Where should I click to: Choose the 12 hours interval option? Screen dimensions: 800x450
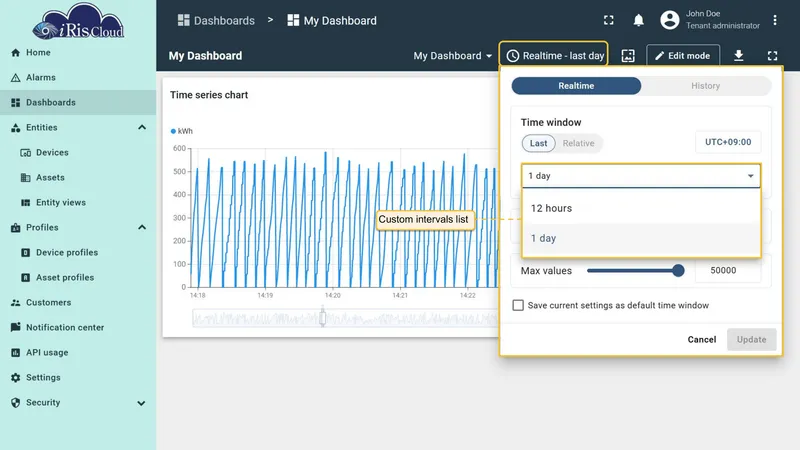641,208
